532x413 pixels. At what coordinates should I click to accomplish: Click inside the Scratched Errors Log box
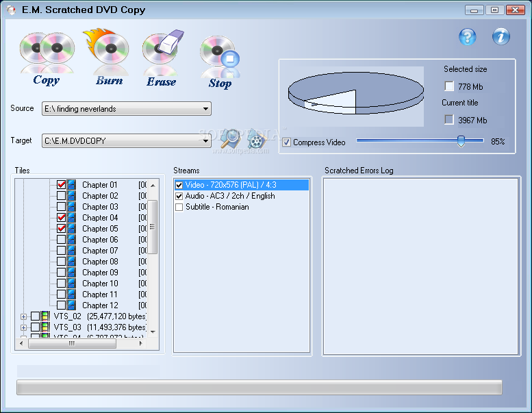[x=420, y=266]
